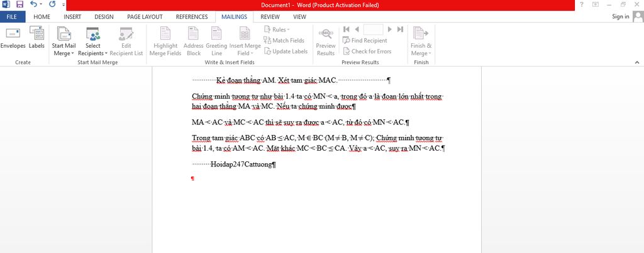Switch to the VIEW tab
The height and width of the screenshot is (253, 644).
(x=299, y=17)
